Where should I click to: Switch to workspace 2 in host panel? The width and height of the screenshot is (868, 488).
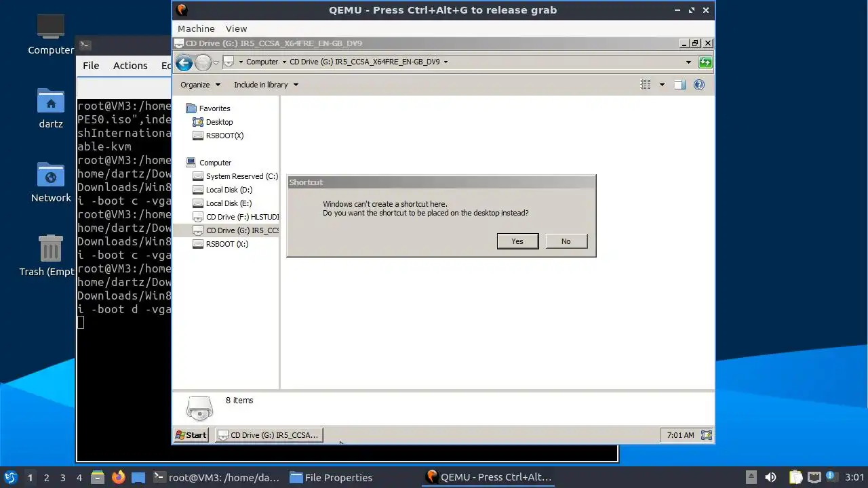coord(46,477)
